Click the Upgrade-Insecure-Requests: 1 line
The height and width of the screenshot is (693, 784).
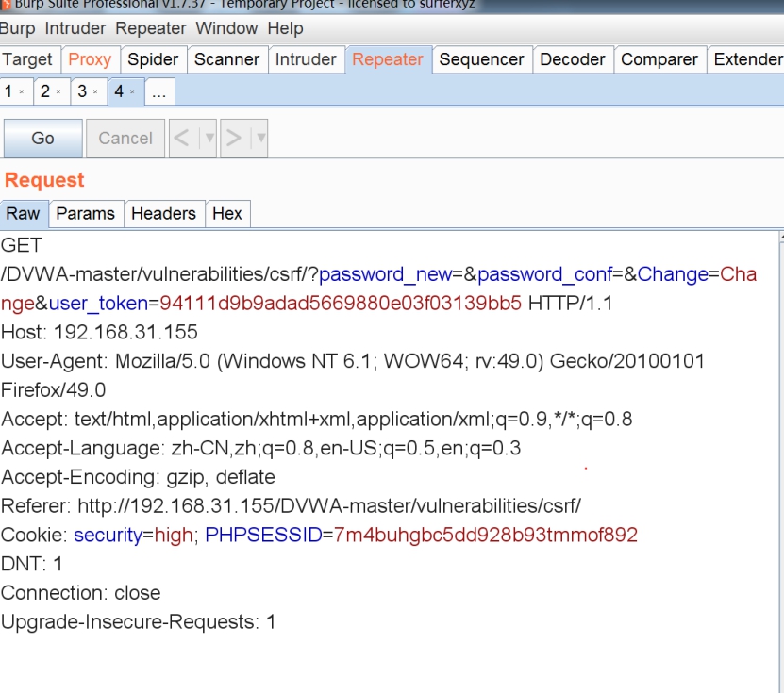[138, 622]
